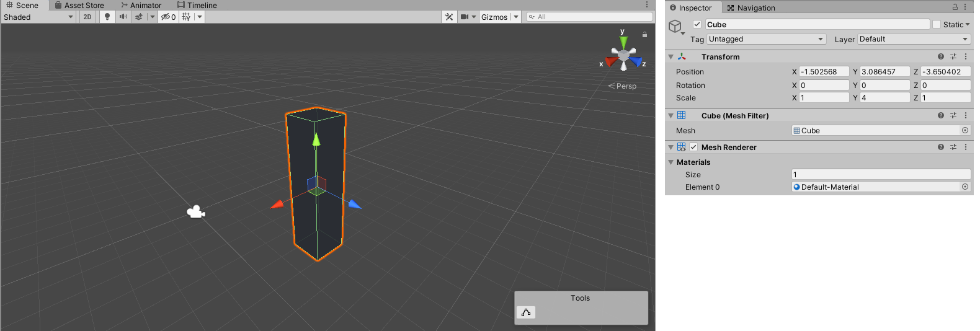Click the Position X input field
This screenshot has width=980, height=331.
coord(824,71)
